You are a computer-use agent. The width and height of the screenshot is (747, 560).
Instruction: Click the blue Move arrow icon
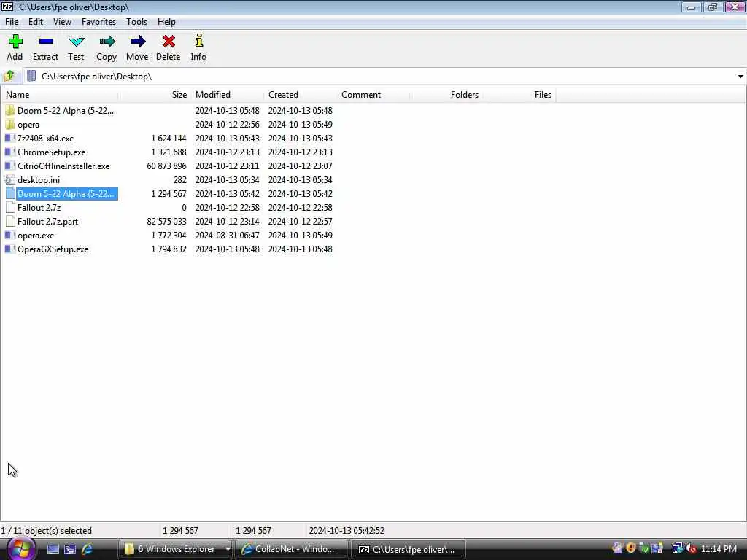coord(138,42)
